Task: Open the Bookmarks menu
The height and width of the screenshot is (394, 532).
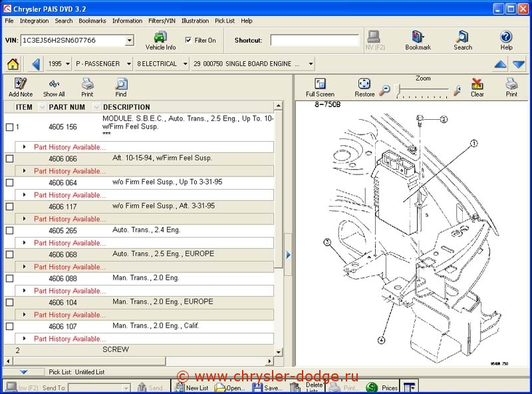Action: click(x=92, y=21)
